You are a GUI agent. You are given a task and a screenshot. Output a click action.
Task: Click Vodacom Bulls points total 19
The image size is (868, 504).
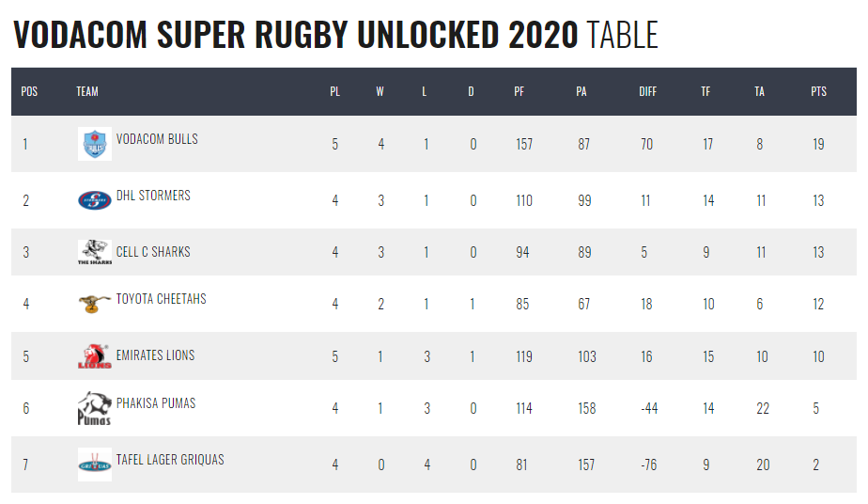[818, 144]
